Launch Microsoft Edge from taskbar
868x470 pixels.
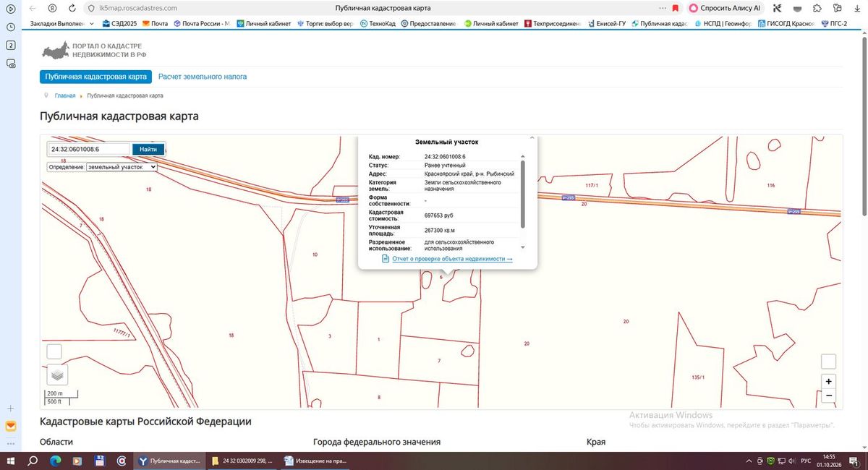[56, 461]
